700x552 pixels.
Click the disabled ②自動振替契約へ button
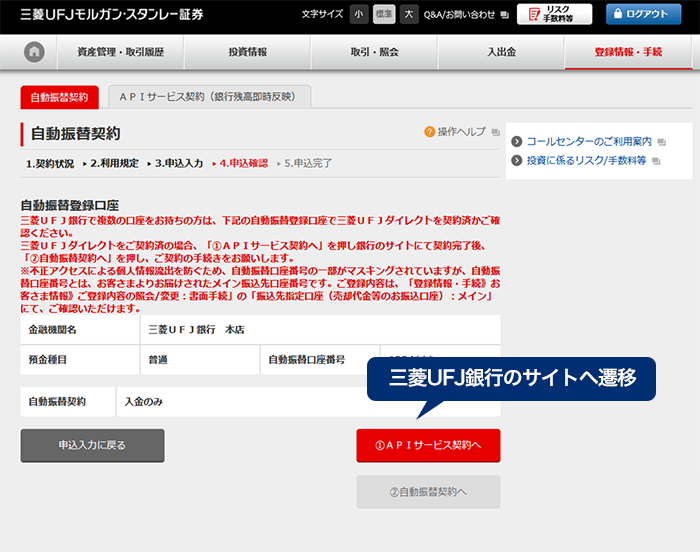pyautogui.click(x=428, y=492)
